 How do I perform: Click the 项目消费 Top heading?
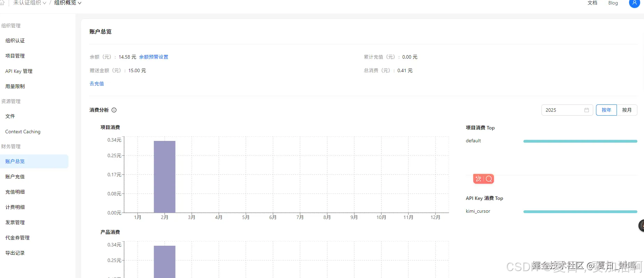[x=480, y=128]
